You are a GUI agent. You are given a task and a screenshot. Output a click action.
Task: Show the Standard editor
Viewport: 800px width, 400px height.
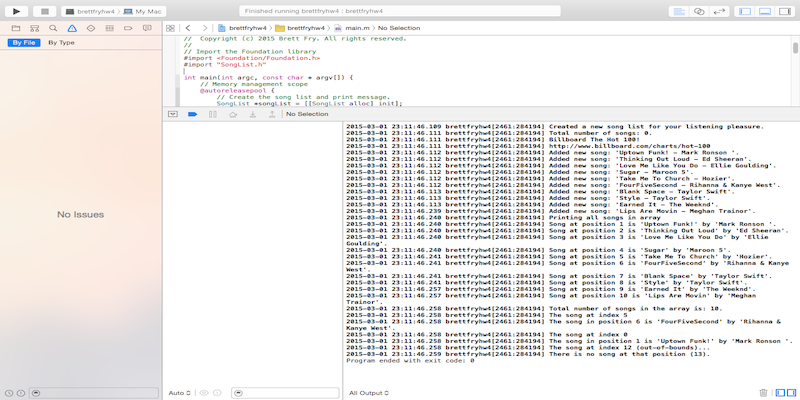(679, 11)
